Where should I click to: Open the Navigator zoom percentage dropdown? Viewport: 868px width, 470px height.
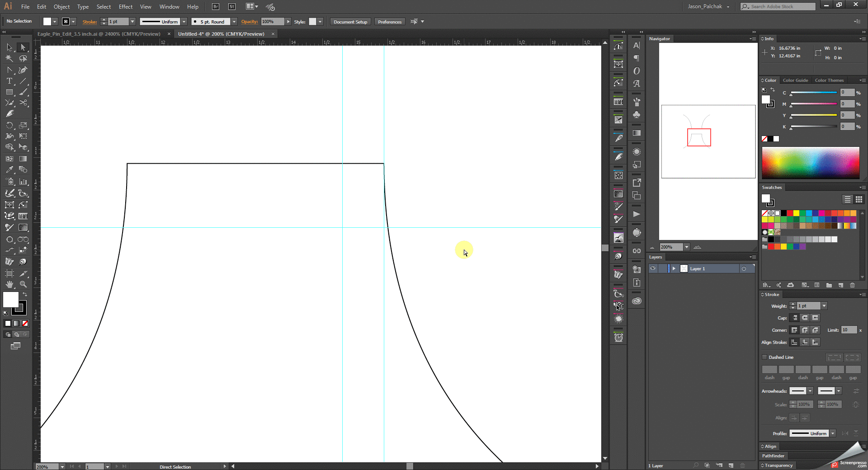(x=686, y=247)
